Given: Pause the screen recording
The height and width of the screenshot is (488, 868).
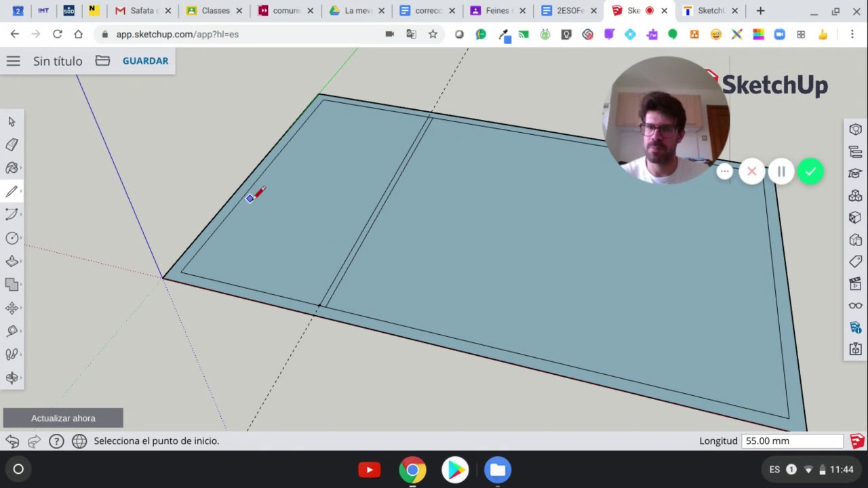Looking at the screenshot, I should click(781, 171).
